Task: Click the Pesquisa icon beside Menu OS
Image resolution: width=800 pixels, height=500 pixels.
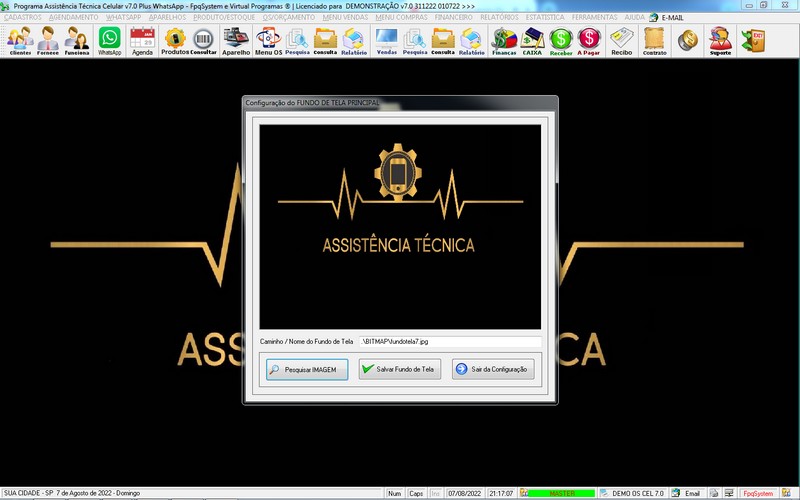Action: (297, 41)
